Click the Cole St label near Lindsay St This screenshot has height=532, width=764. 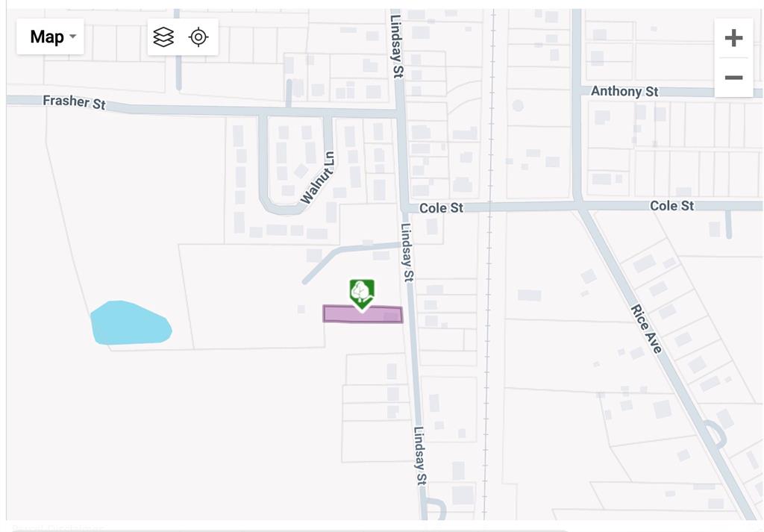[x=441, y=208]
